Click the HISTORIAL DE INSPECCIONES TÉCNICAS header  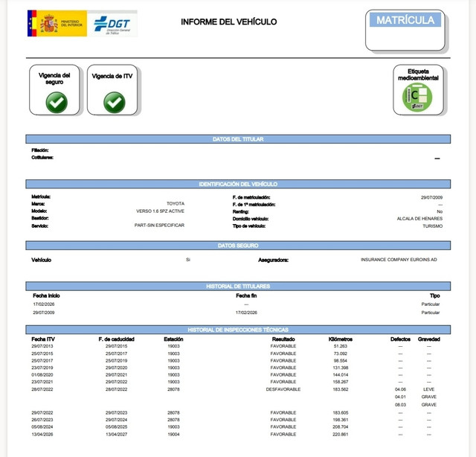point(238,330)
